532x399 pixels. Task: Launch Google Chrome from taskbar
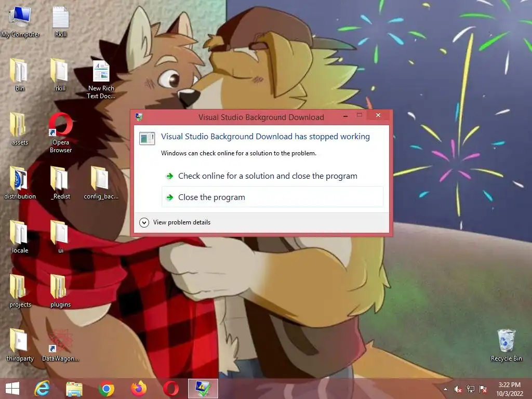106,389
